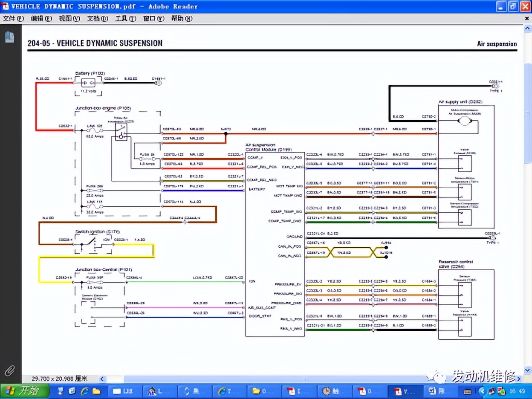Screen dimensions: 532x399
Task: Click vertical scrollbar up arrow
Action: 527,29
